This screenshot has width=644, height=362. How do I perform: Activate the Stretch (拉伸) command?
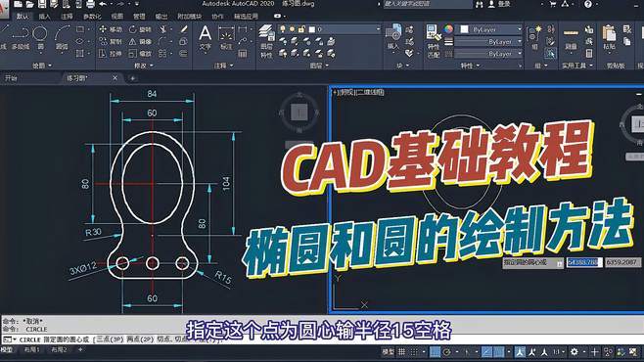111,54
